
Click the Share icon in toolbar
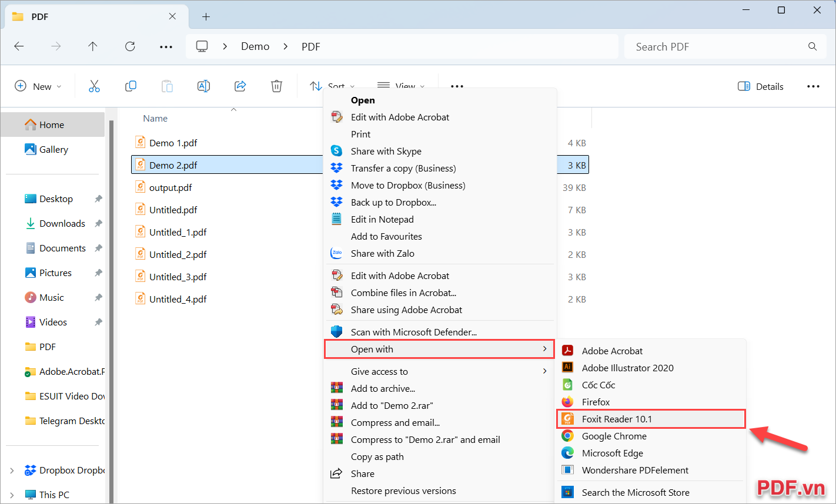click(x=240, y=86)
